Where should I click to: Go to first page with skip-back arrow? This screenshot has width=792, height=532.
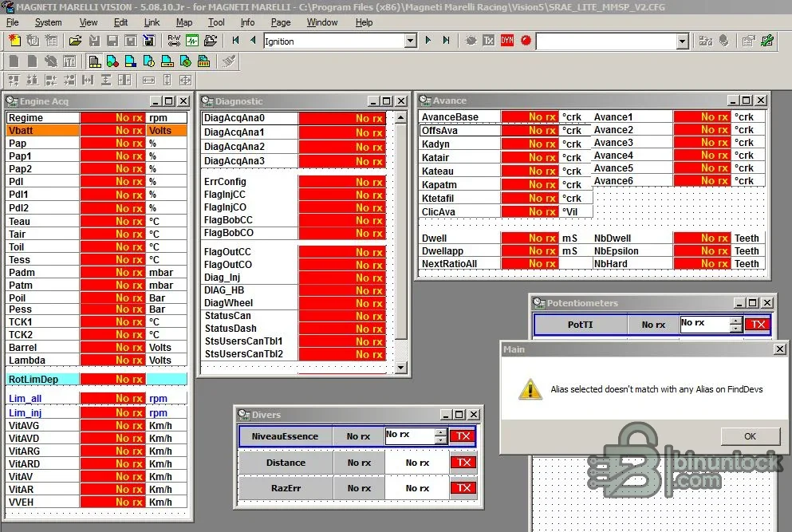(x=235, y=41)
